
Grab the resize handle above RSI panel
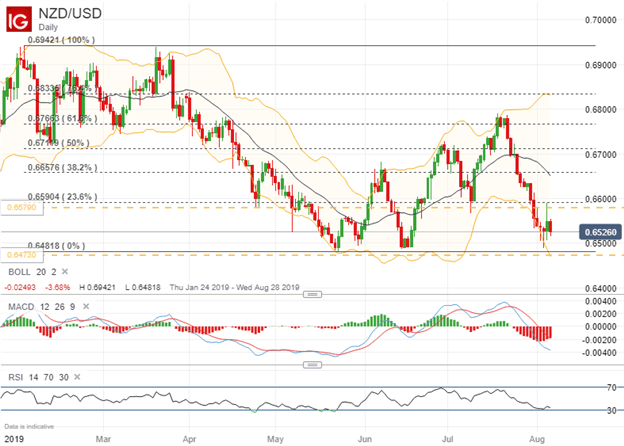click(312, 365)
